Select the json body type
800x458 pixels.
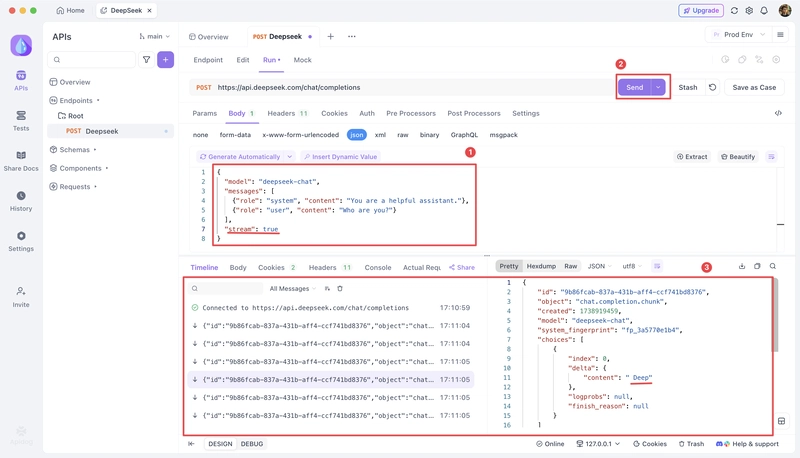click(357, 135)
